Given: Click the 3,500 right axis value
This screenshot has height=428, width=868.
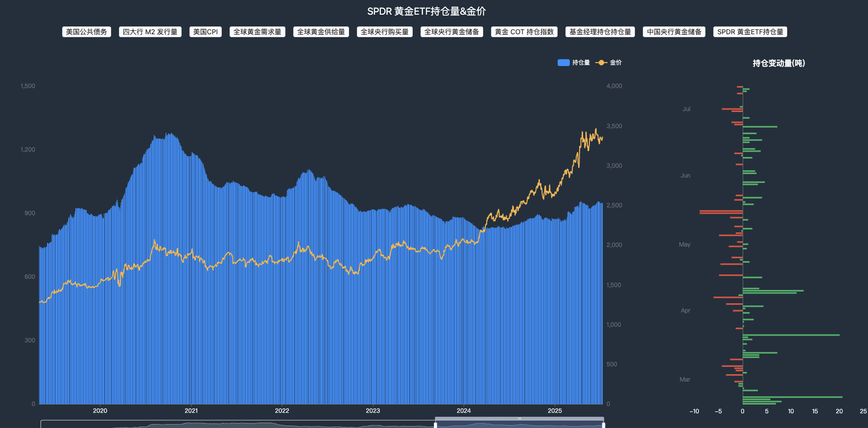Looking at the screenshot, I should [614, 126].
